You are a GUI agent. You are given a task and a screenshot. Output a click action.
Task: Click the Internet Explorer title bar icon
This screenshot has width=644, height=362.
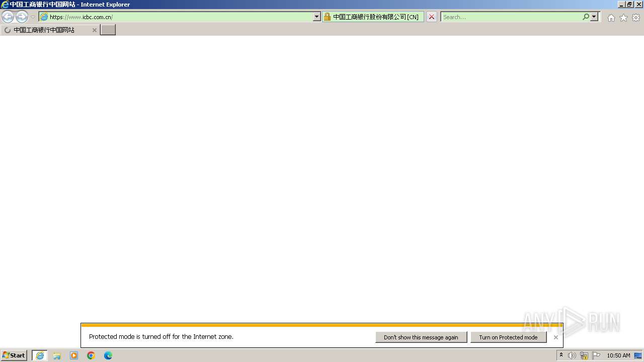[x=5, y=5]
